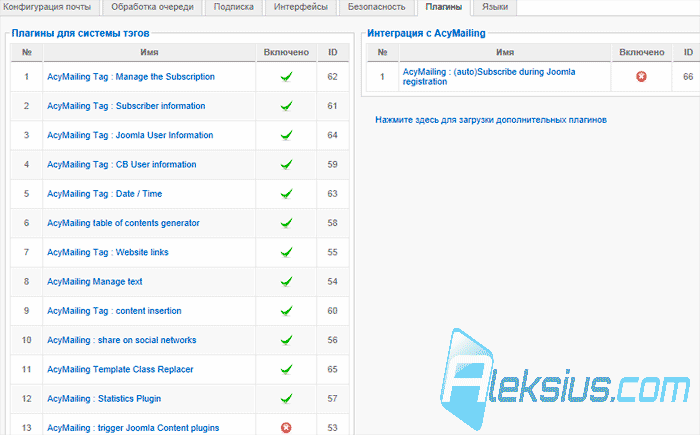Viewport: 700px width, 435px height.
Task: Toggle Statistics Plugin enabled checkmark
Action: [286, 398]
